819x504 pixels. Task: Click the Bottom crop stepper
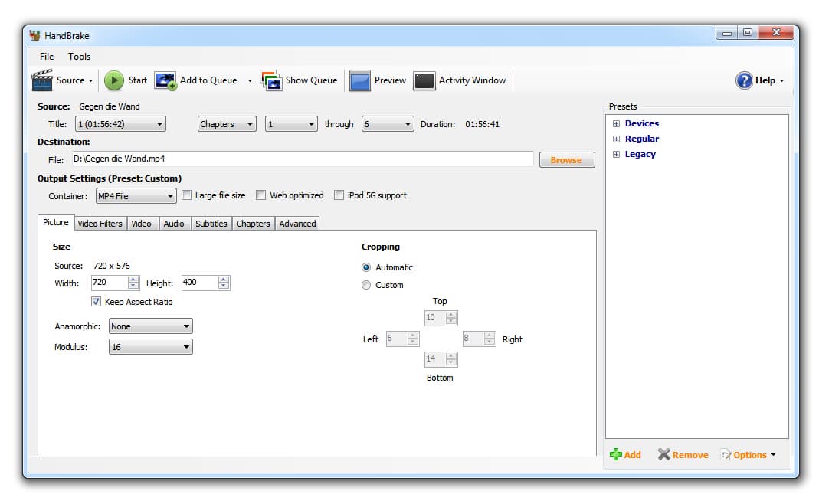451,359
